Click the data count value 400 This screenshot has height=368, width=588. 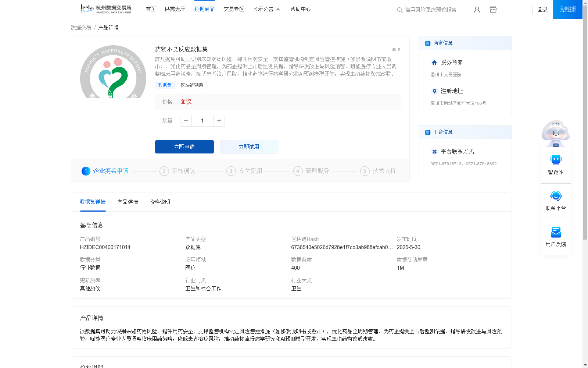pos(295,268)
